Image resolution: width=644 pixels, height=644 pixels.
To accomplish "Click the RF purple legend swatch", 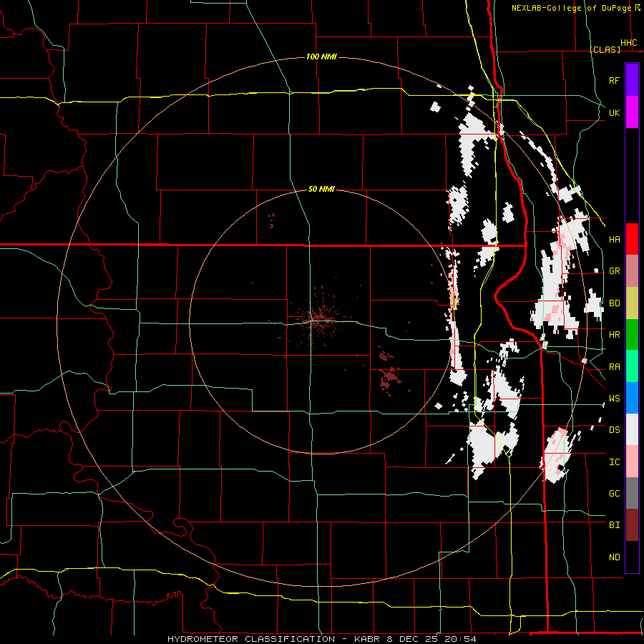I will (632, 80).
